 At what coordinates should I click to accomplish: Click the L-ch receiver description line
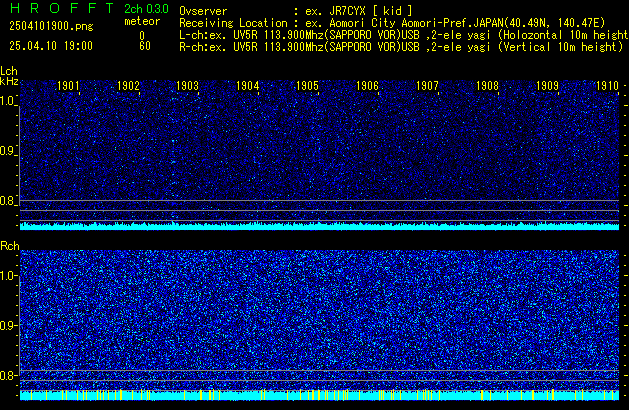404,35
